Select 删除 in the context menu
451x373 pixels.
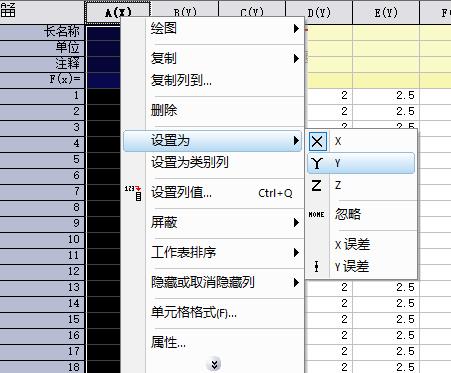click(213, 110)
